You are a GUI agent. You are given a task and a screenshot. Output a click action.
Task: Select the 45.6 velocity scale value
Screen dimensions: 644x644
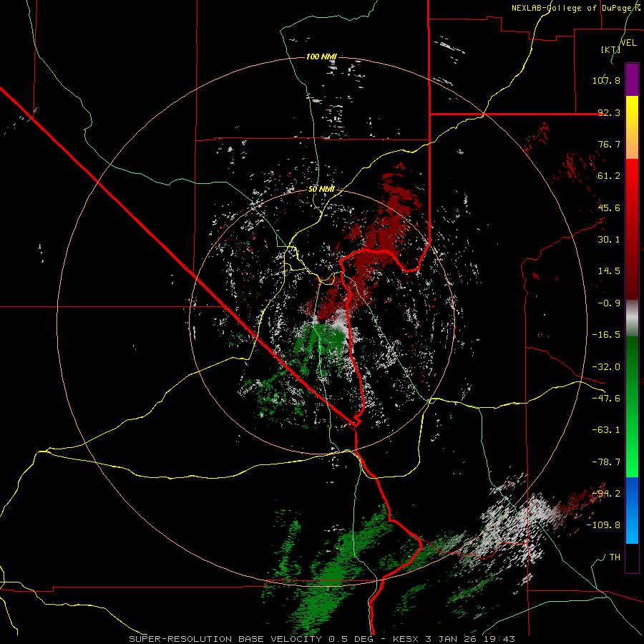coord(609,208)
